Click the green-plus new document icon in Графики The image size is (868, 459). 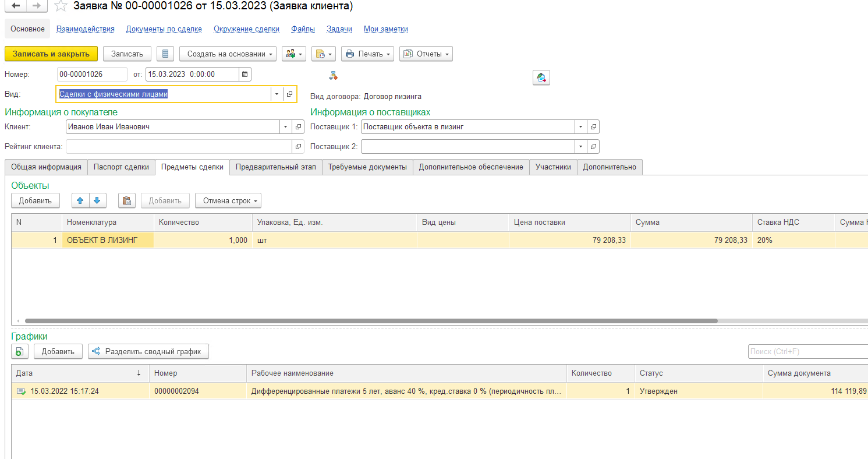coord(19,351)
